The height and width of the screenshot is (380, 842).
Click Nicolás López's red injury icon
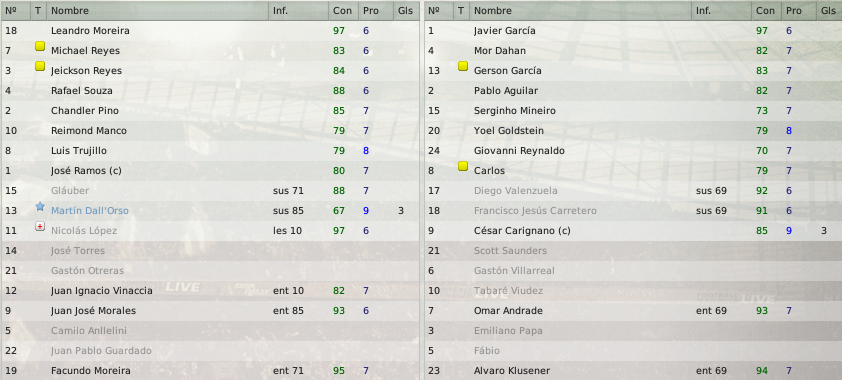[40, 227]
